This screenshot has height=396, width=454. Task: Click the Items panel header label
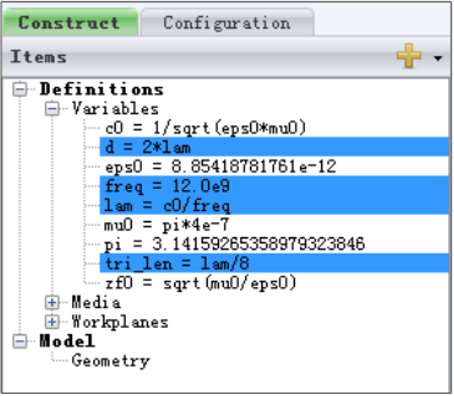coord(38,57)
